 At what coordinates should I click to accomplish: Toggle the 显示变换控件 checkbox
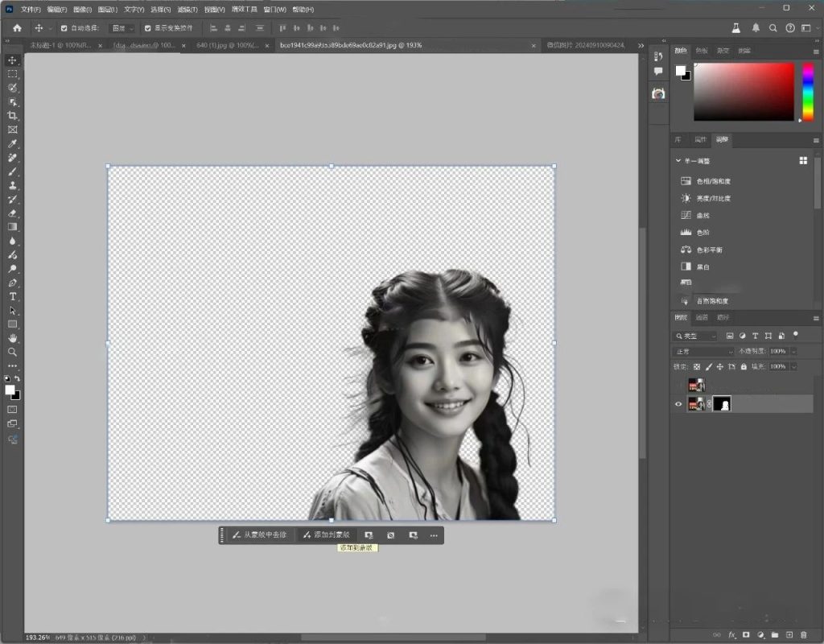click(148, 28)
